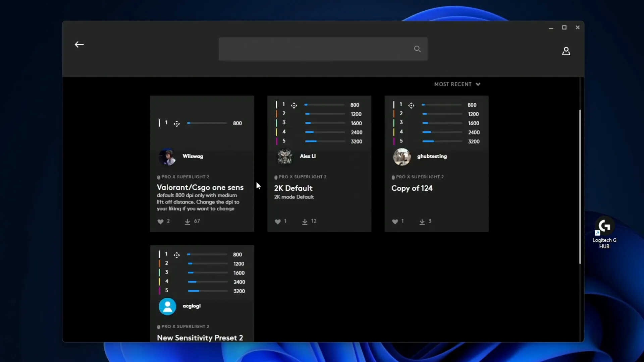Open acglogi's avatar picture
644x362 pixels.
coord(167,306)
